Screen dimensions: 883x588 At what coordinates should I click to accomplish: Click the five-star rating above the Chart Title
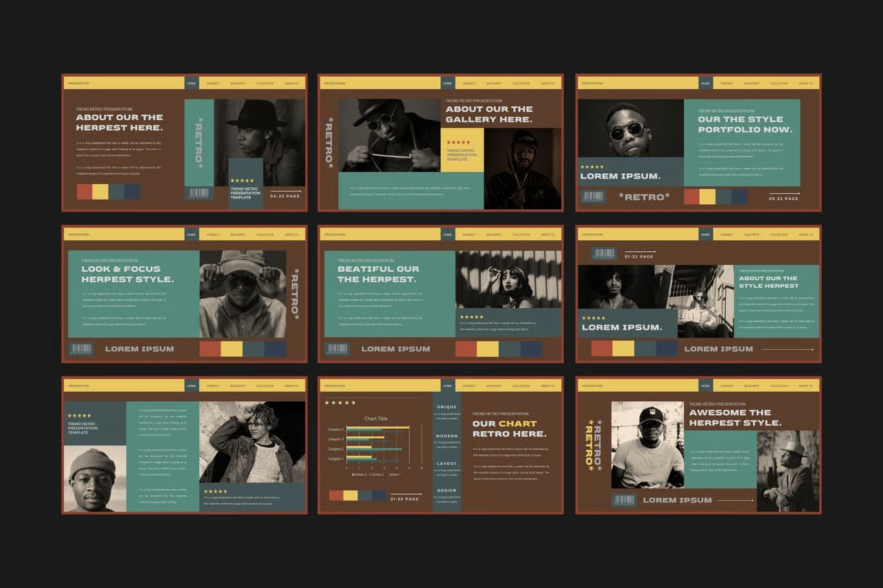click(x=340, y=403)
